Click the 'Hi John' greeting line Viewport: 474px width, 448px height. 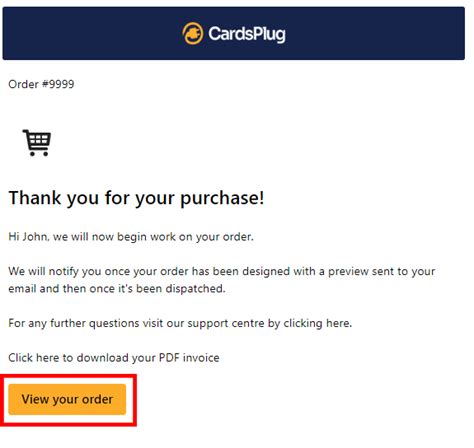131,237
